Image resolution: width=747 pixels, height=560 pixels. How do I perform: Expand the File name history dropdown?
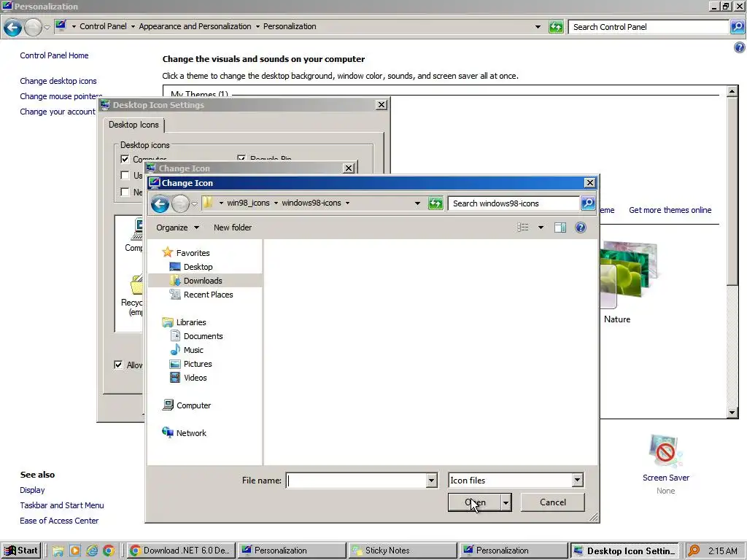click(x=431, y=481)
